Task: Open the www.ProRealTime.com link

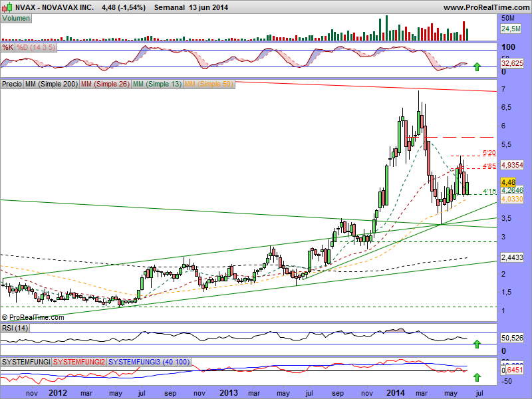Action: tap(487, 7)
